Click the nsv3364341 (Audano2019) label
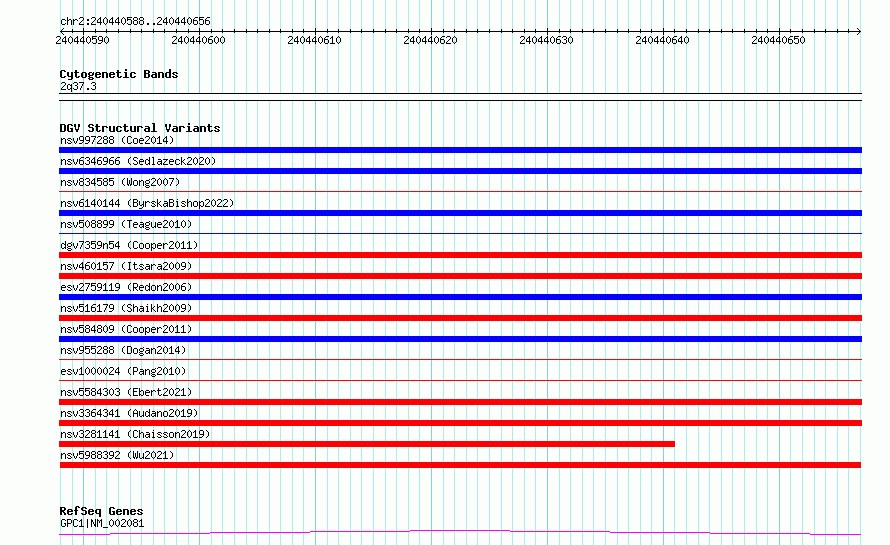Image resolution: width=890 pixels, height=545 pixels. (x=129, y=413)
